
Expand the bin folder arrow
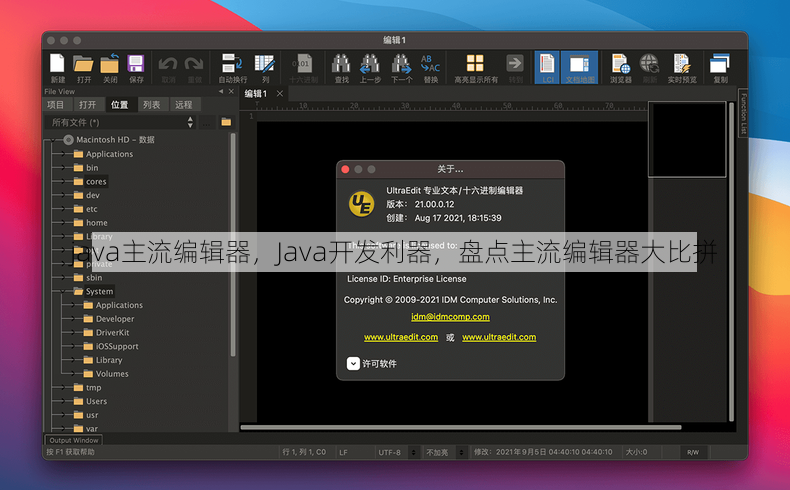pos(63,168)
